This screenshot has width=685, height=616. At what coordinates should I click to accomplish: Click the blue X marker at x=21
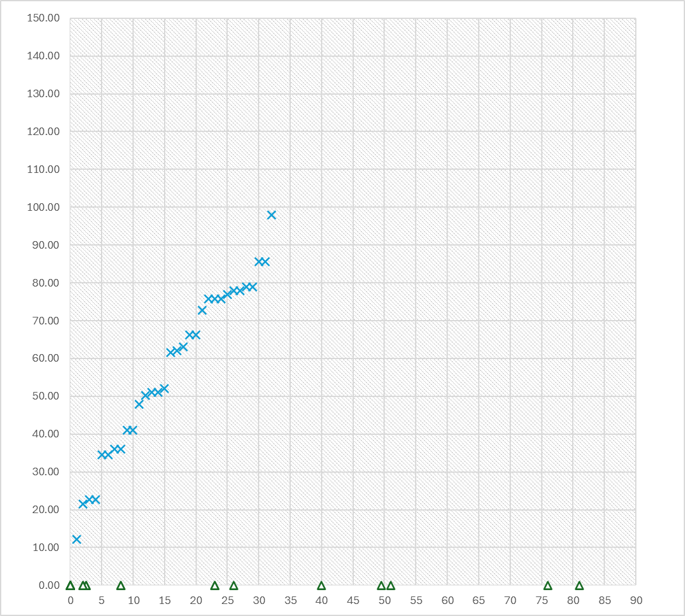point(202,310)
